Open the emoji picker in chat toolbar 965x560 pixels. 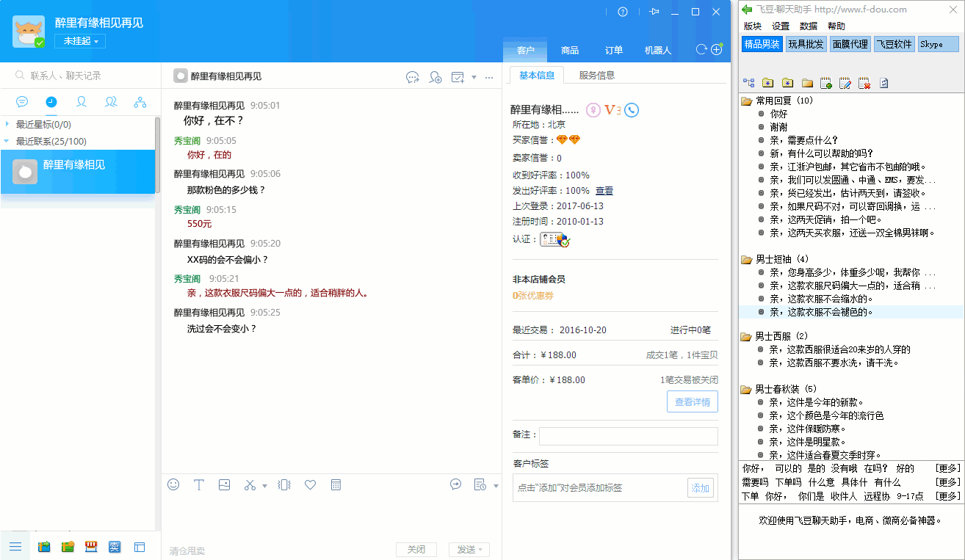click(173, 484)
